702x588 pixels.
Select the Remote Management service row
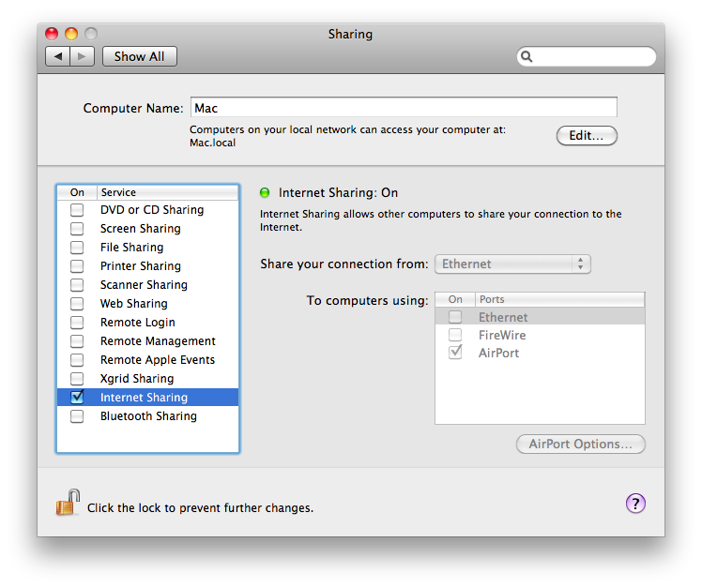[x=147, y=341]
